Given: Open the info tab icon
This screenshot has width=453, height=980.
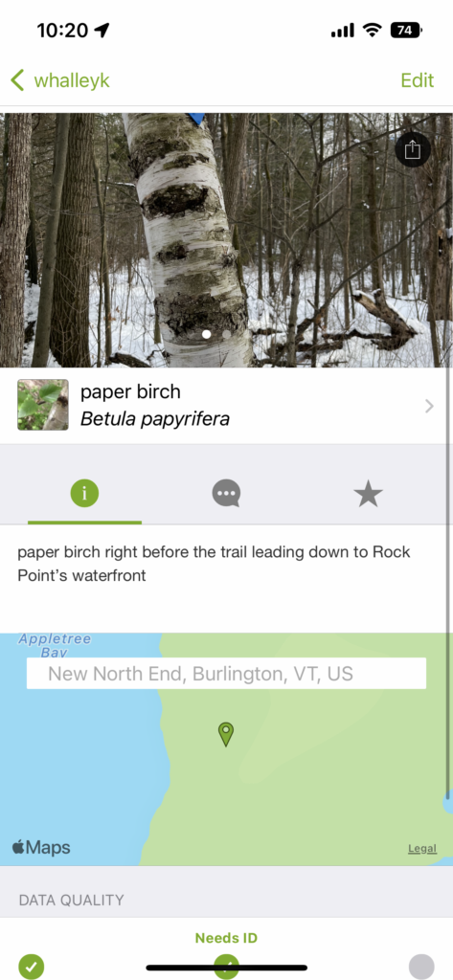Looking at the screenshot, I should (84, 494).
